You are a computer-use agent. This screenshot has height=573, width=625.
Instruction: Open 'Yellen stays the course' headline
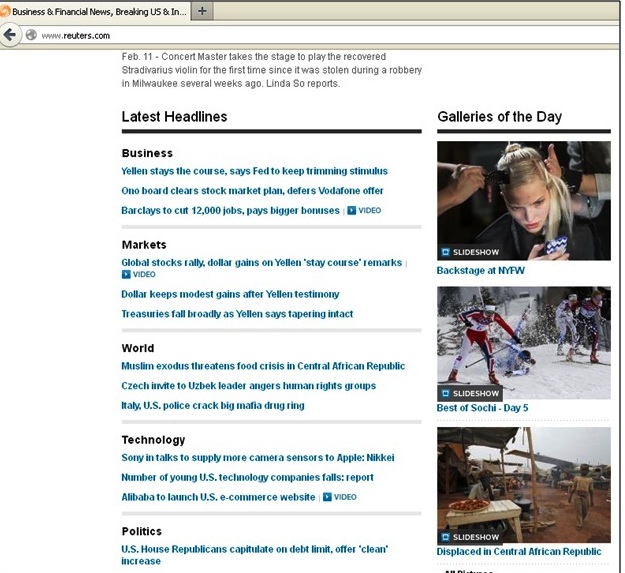[254, 171]
